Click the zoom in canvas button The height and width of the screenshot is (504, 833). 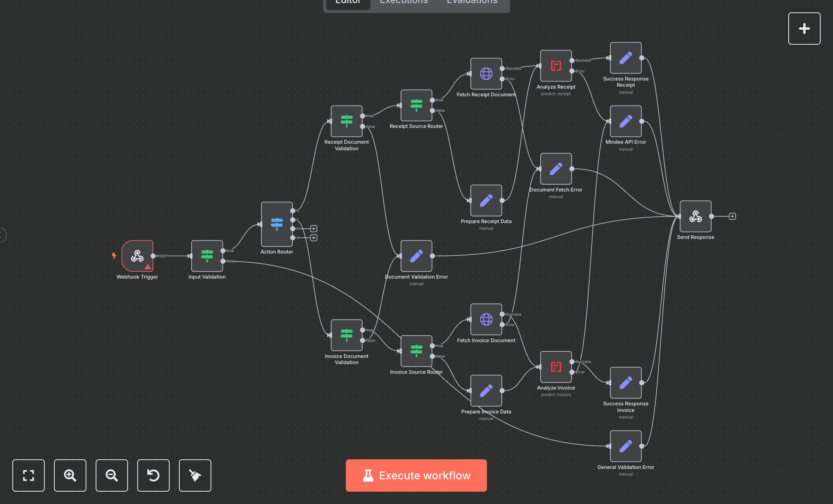pyautogui.click(x=70, y=475)
